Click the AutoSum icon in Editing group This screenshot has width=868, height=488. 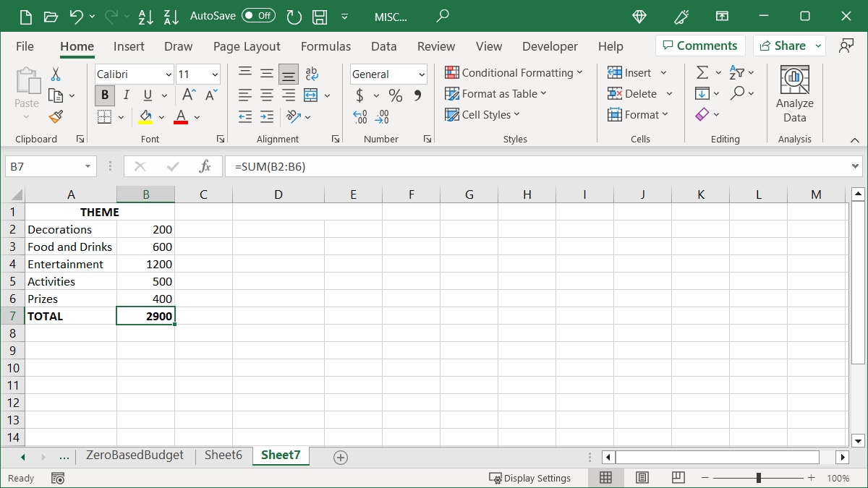point(703,72)
